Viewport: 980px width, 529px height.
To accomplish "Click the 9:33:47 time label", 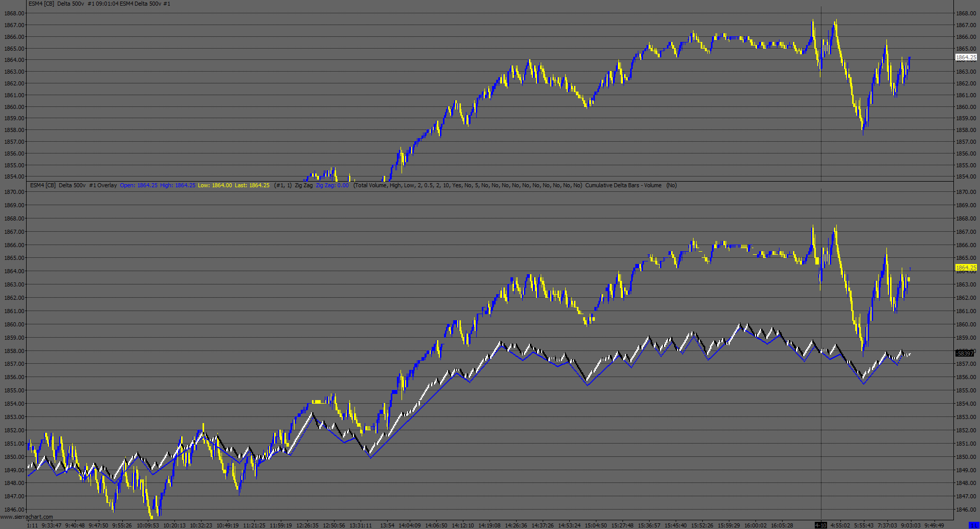I will pos(52,525).
